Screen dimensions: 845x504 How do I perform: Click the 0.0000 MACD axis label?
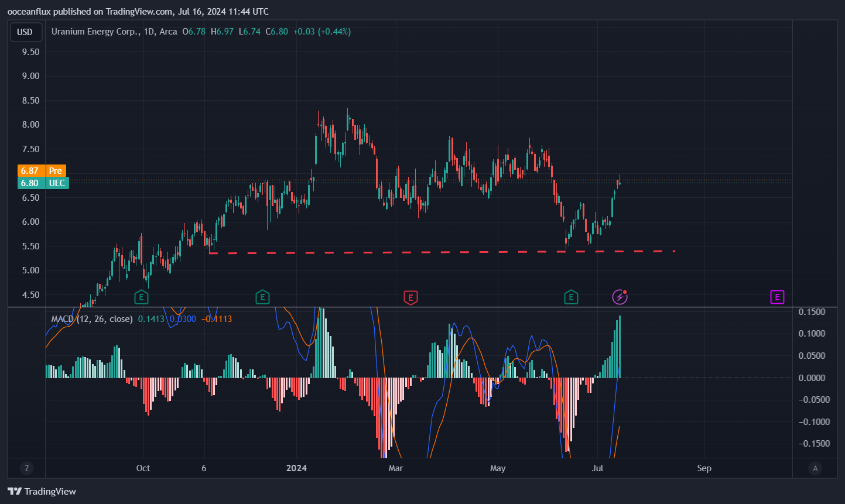(x=812, y=378)
